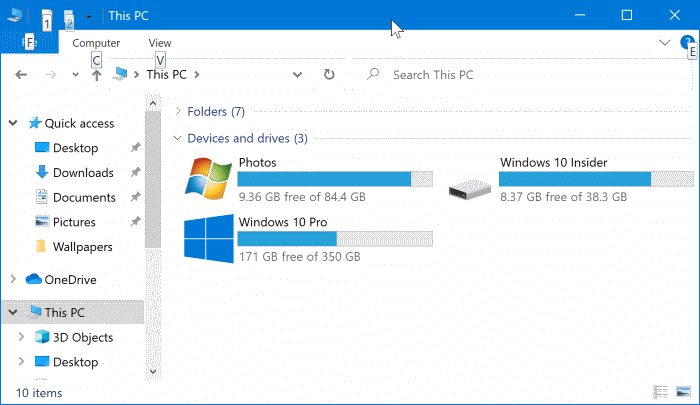The image size is (700, 405).
Task: Click the Search This PC box
Action: tap(522, 75)
